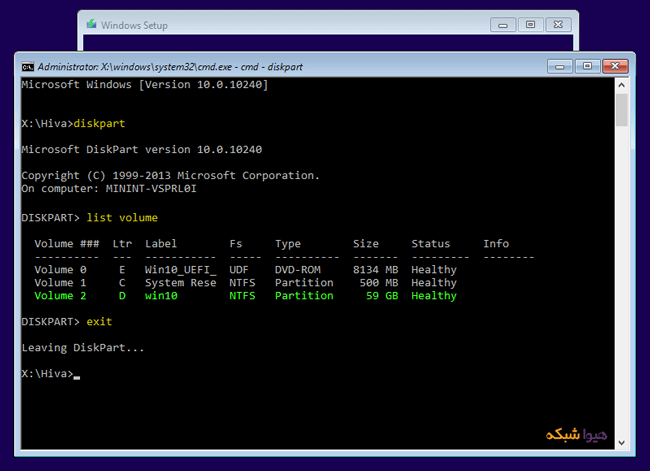The height and width of the screenshot is (471, 650).
Task: Click the 'Info' column header
Action: click(x=496, y=244)
